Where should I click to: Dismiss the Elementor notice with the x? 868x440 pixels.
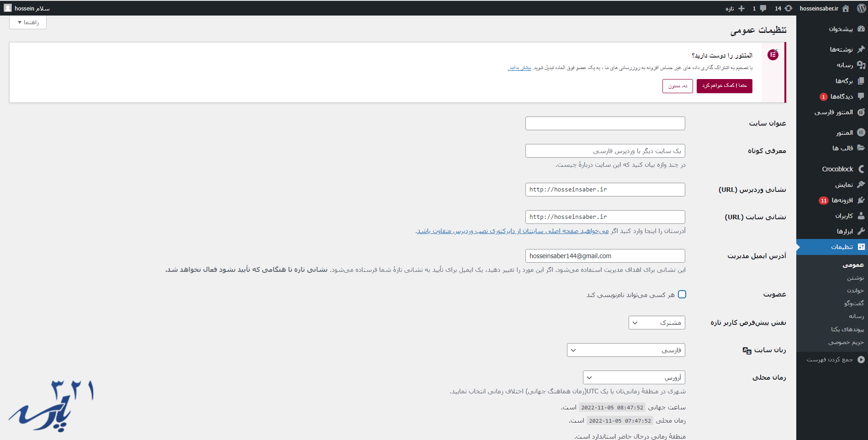tap(776, 50)
